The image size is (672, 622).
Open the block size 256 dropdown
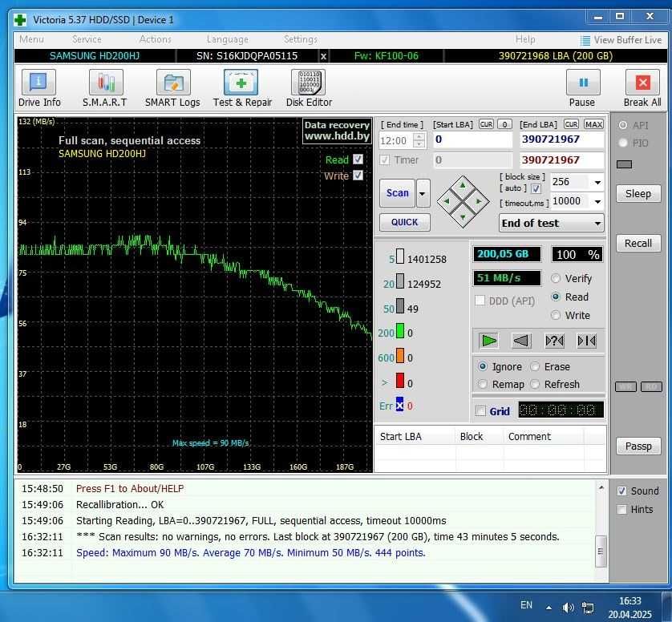point(597,183)
